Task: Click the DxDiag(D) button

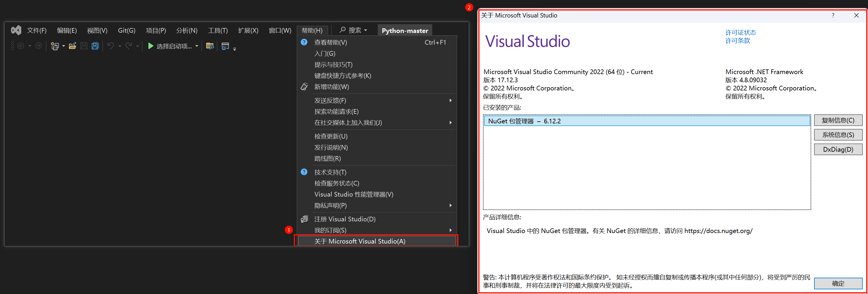Action: tap(838, 149)
